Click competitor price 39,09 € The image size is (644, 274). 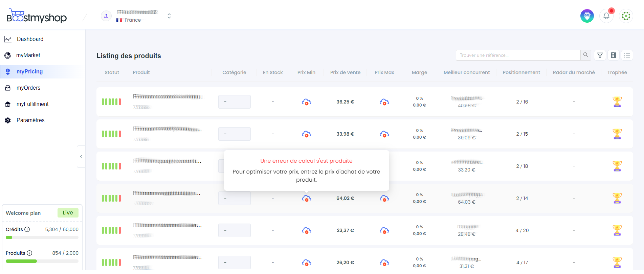467,138
